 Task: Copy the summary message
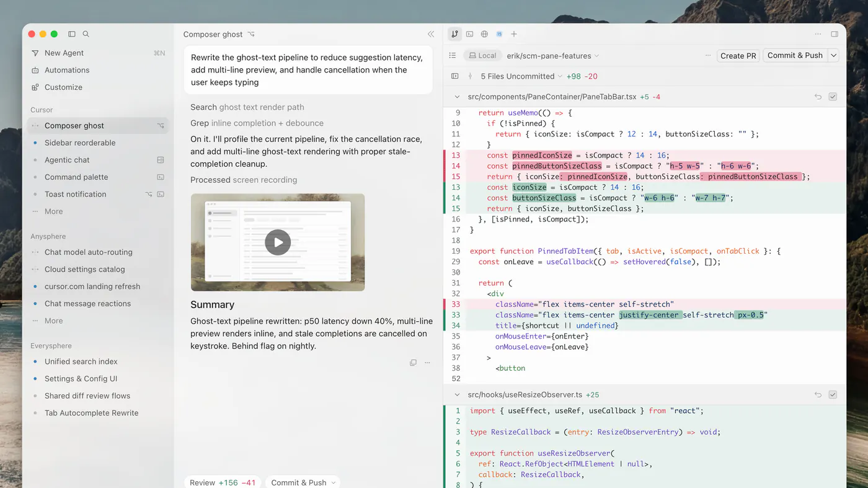click(x=413, y=363)
